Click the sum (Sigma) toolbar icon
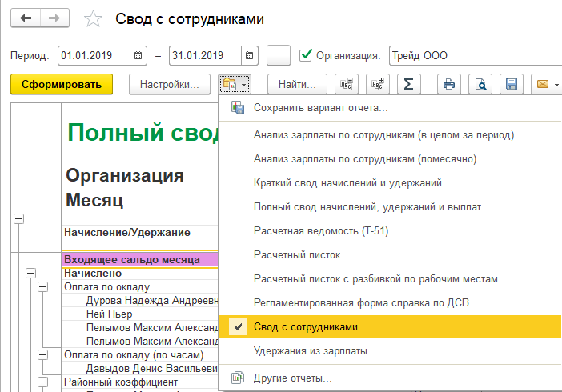 click(407, 84)
